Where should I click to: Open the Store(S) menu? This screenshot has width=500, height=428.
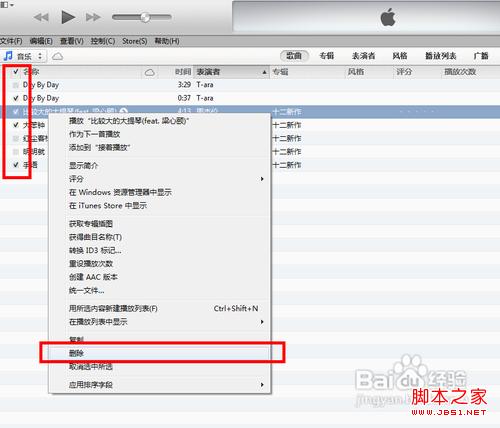point(135,41)
